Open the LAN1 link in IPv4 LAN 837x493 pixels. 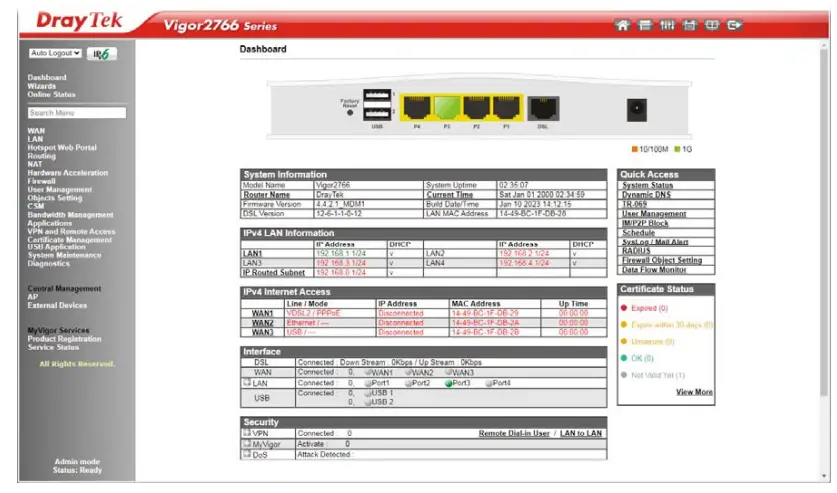click(252, 253)
